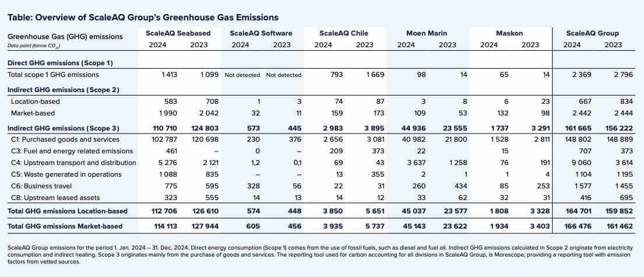
Task: Click the Total scope 1 GHG emissions row label
Action: tap(53, 75)
